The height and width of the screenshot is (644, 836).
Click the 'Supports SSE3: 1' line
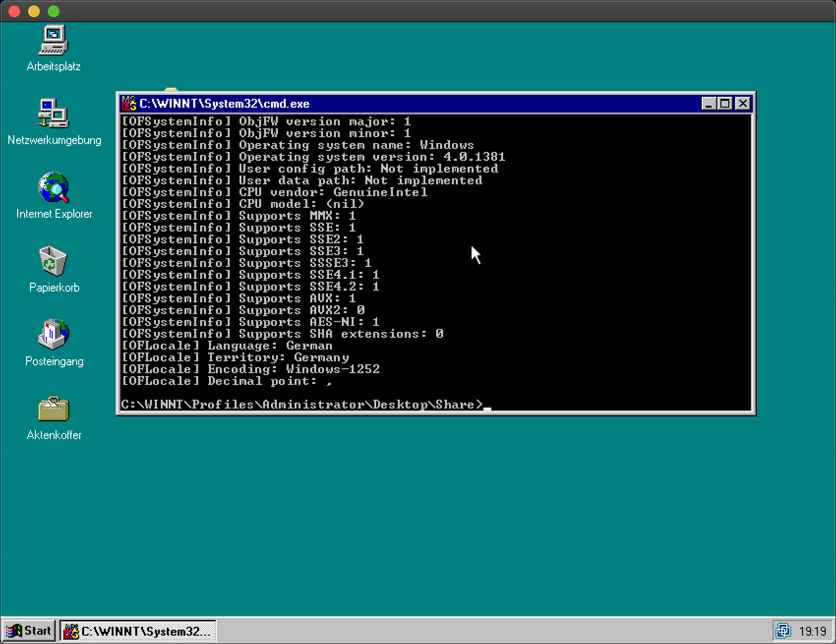pyautogui.click(x=242, y=251)
